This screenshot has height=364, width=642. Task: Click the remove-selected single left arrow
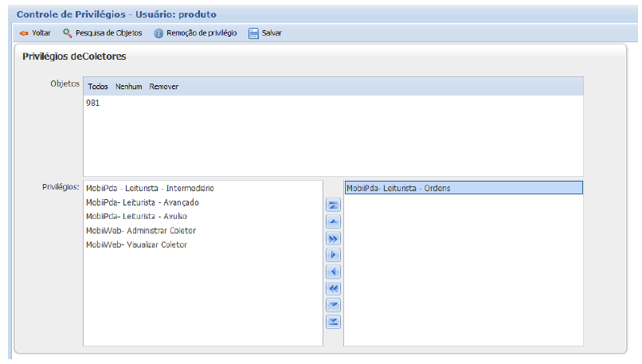tap(334, 272)
